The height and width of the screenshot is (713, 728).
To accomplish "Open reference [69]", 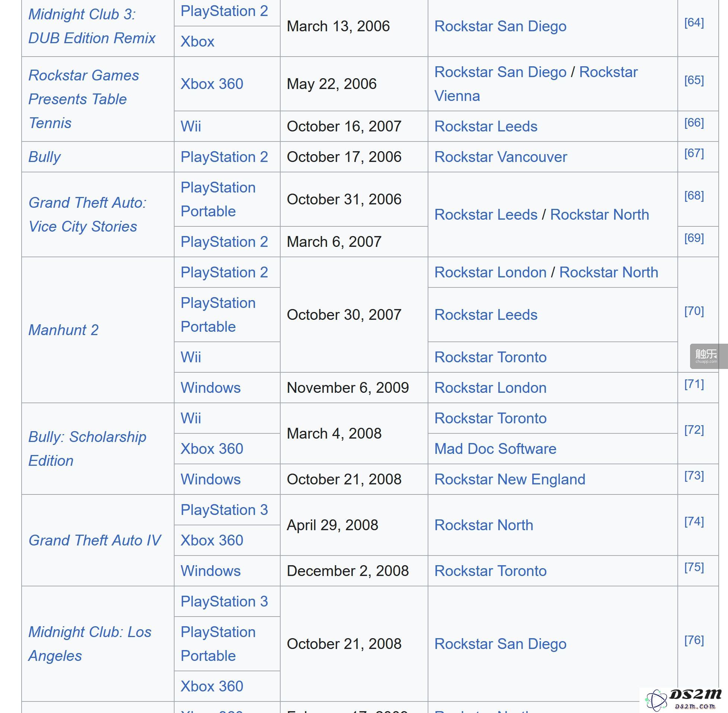I will 694,238.
